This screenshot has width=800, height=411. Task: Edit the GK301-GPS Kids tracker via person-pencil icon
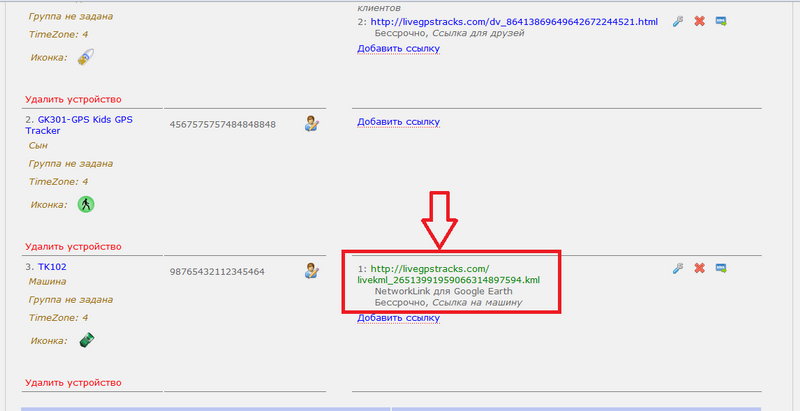point(311,123)
